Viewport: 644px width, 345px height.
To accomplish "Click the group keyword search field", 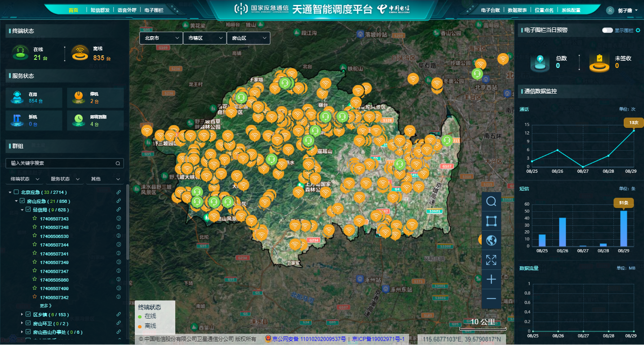I will (x=61, y=163).
